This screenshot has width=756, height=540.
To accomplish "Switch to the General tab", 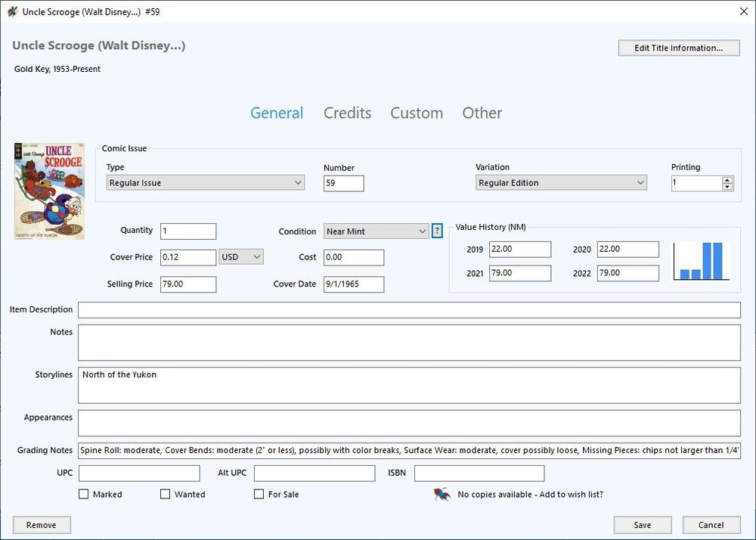I will pos(277,113).
